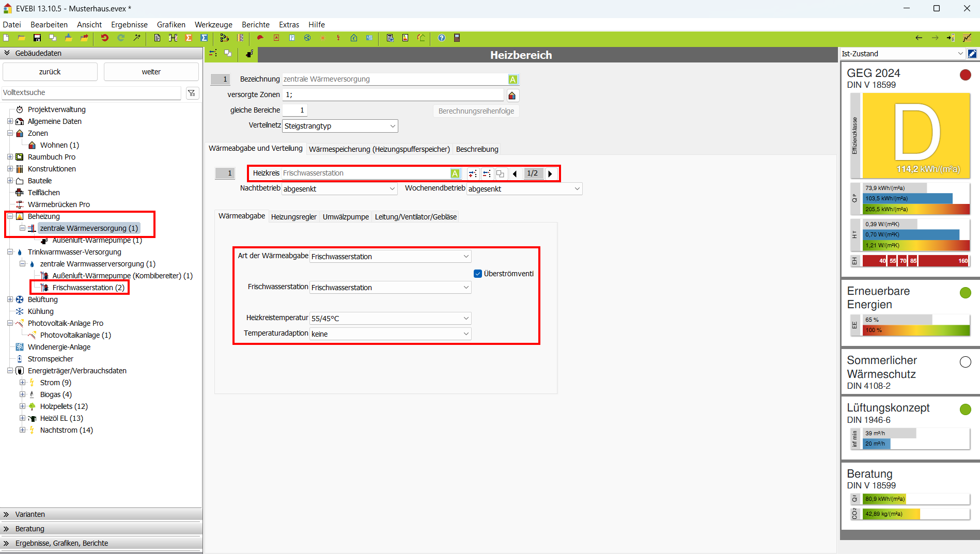Viewport: 980px width, 554px height.
Task: Click the zurück button
Action: tap(50, 72)
